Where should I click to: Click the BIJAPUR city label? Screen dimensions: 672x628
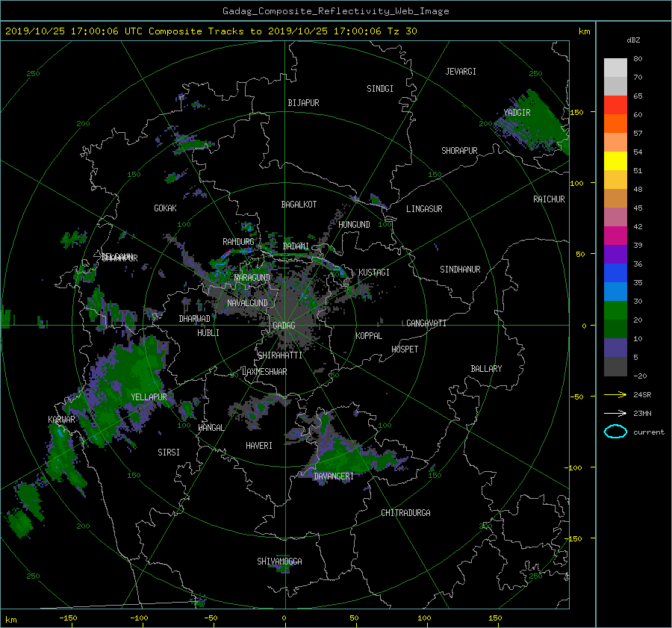pos(303,103)
